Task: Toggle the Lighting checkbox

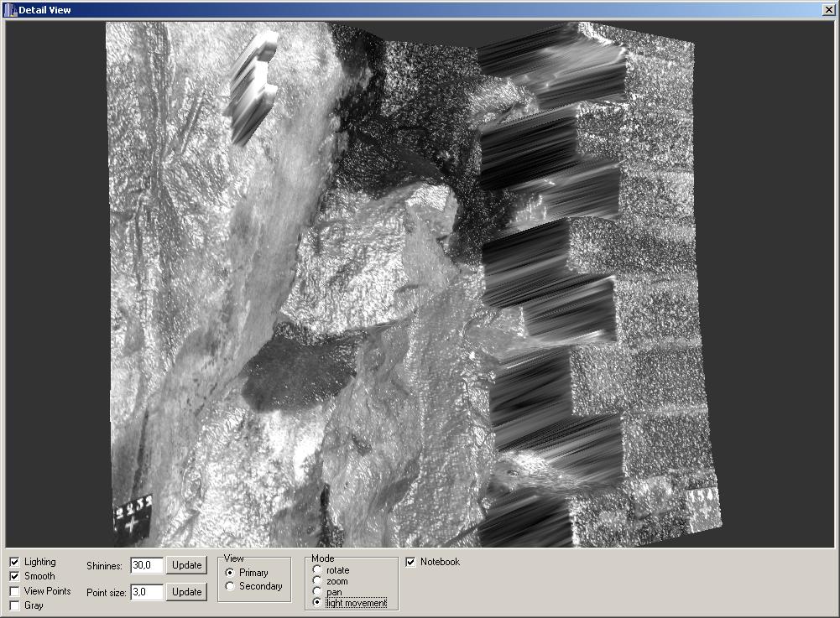Action: point(14,562)
